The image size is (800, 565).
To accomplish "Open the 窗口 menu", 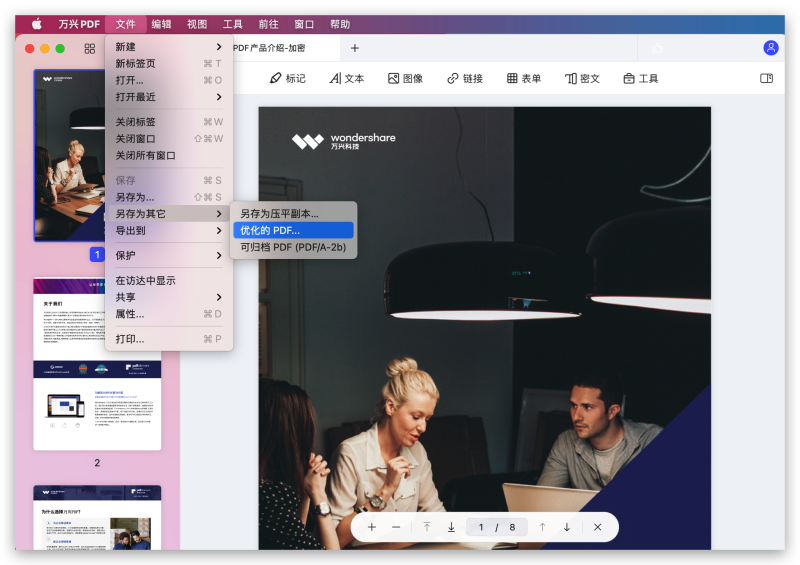I will (x=304, y=24).
